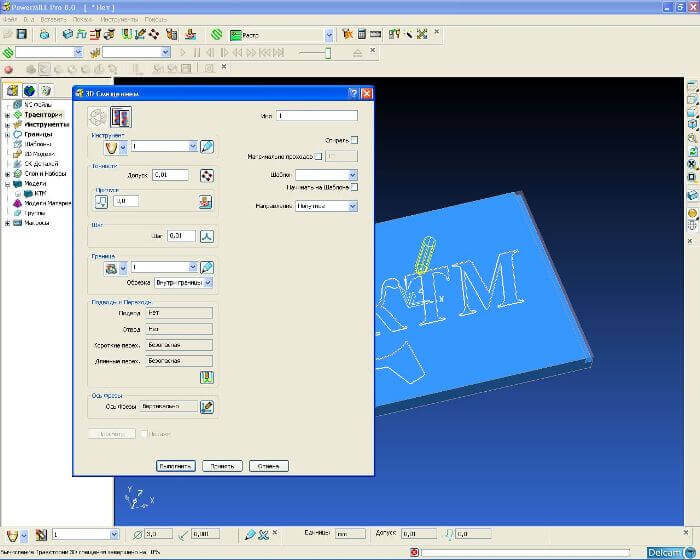The image size is (700, 560).
Task: Click the tool axis edit icon
Action: click(207, 407)
